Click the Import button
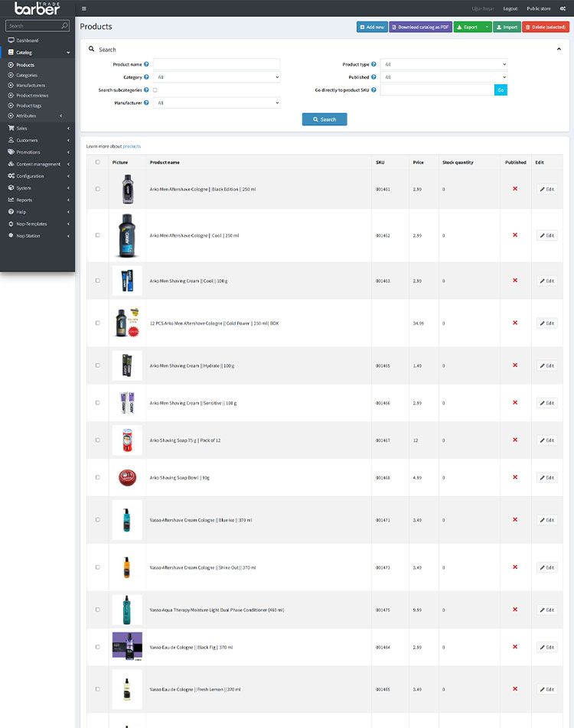The width and height of the screenshot is (574, 728). point(507,27)
